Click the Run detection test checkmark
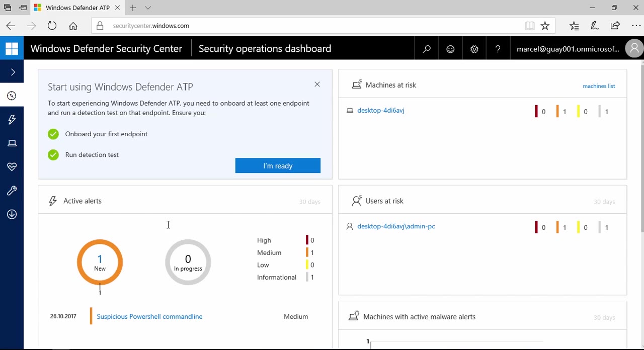This screenshot has width=644, height=350. (53, 154)
